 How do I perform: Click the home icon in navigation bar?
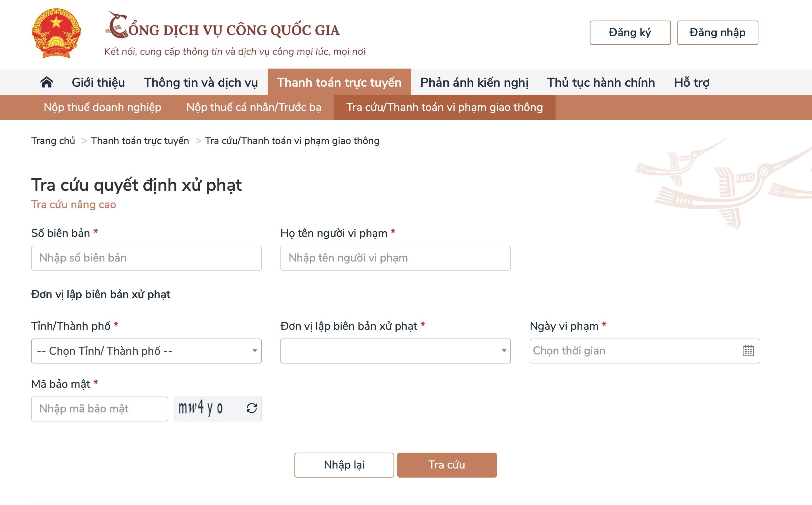47,82
